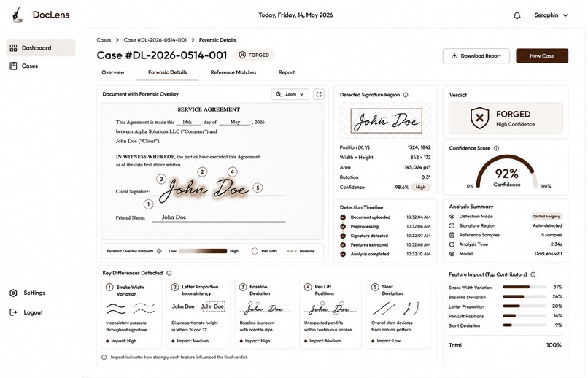Download the case report
Viewport: 588px width, 378px height.
[x=476, y=56]
